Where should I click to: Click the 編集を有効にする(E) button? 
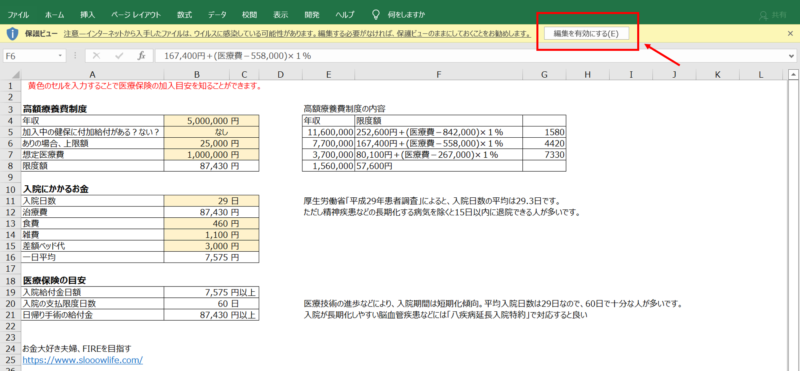pyautogui.click(x=586, y=33)
